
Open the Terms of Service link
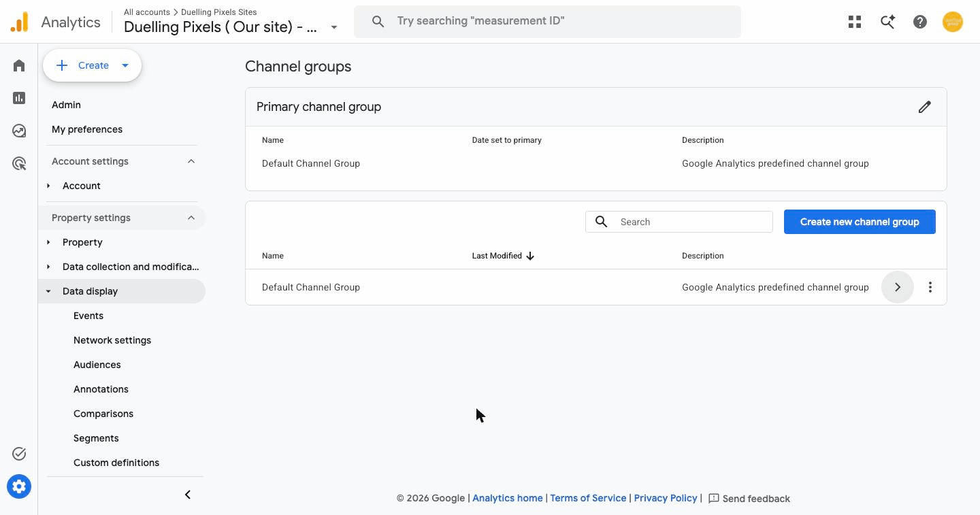(588, 498)
